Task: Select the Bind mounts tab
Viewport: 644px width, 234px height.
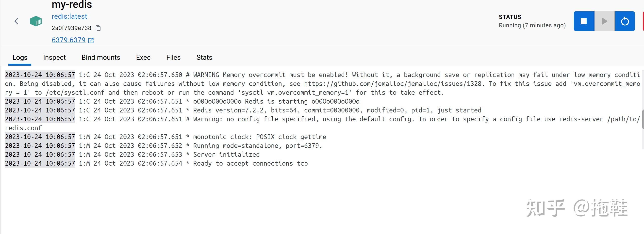Action: click(101, 57)
